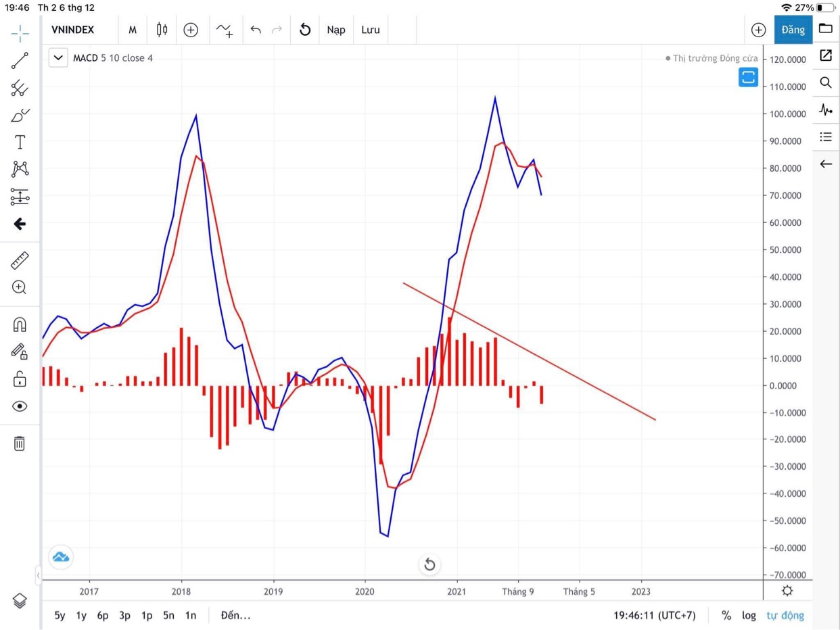
Task: Open the XABCD pattern tools
Action: (20, 169)
